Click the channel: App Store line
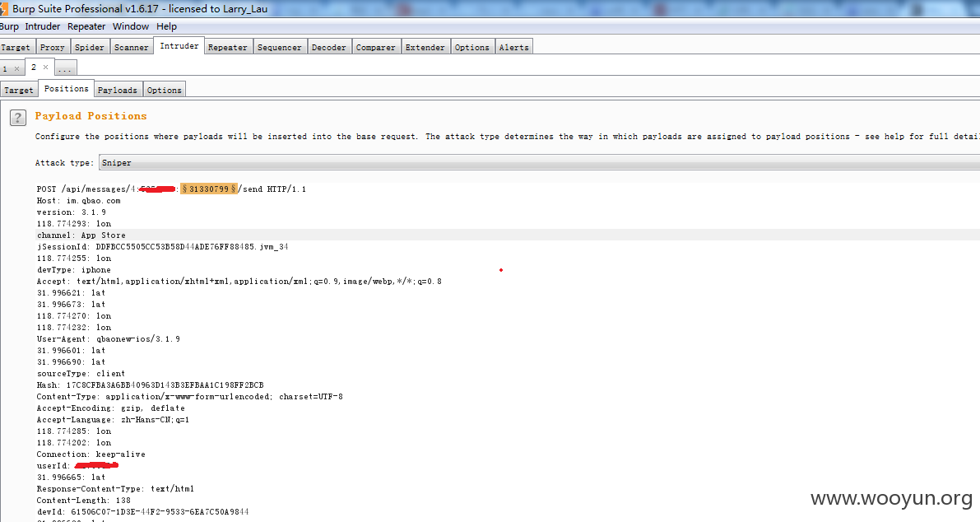Viewport: 980px width, 522px height. pos(81,235)
